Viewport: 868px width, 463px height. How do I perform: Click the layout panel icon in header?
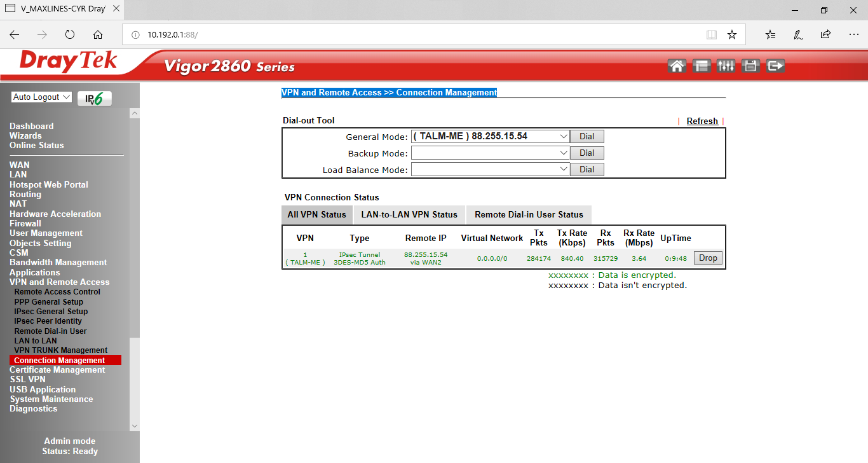pyautogui.click(x=702, y=66)
